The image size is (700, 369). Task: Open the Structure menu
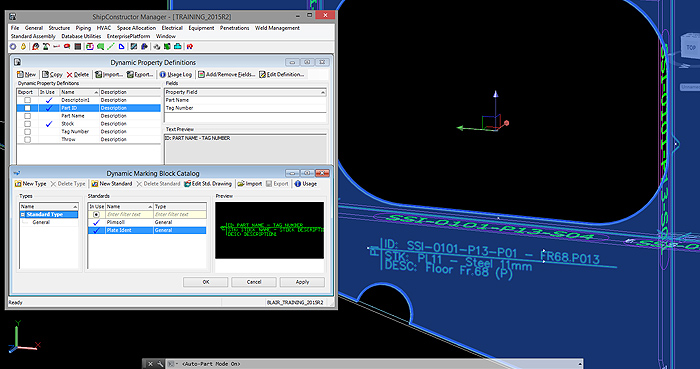(x=59, y=28)
